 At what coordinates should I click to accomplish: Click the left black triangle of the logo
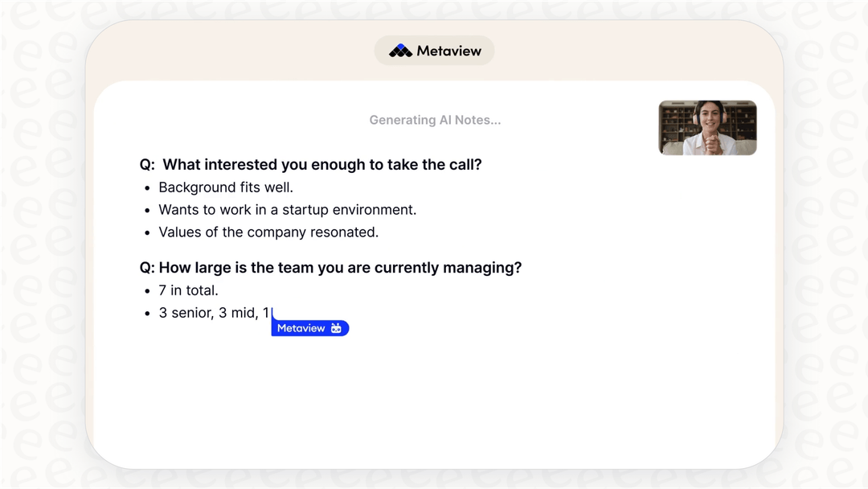click(x=391, y=51)
